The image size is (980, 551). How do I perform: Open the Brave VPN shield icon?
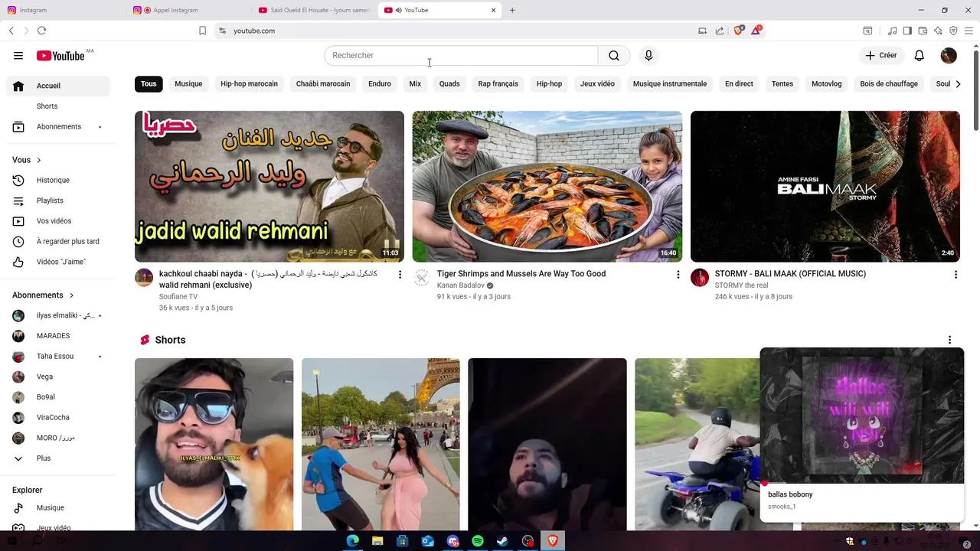(x=953, y=31)
